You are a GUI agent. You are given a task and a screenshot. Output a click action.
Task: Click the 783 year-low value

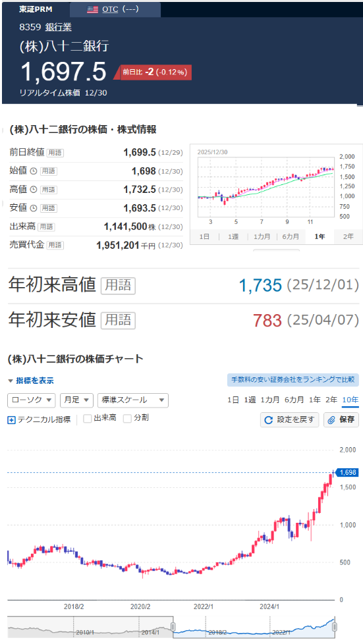pos(267,321)
